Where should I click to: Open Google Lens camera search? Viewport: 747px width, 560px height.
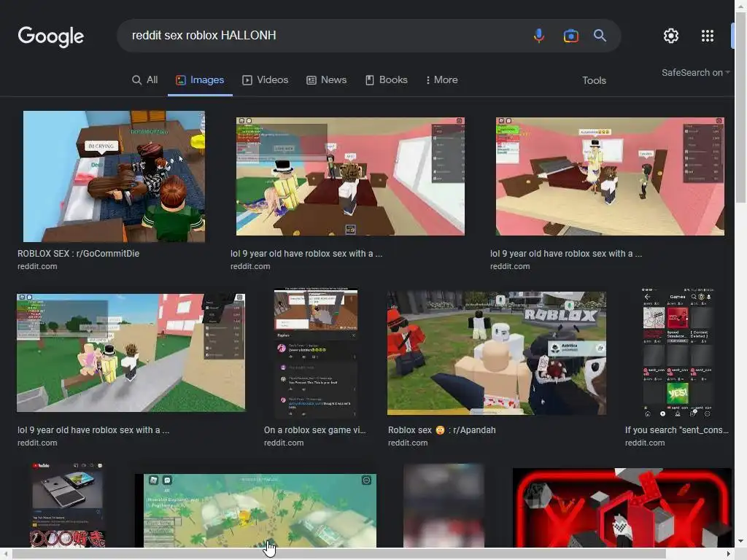pyautogui.click(x=570, y=36)
